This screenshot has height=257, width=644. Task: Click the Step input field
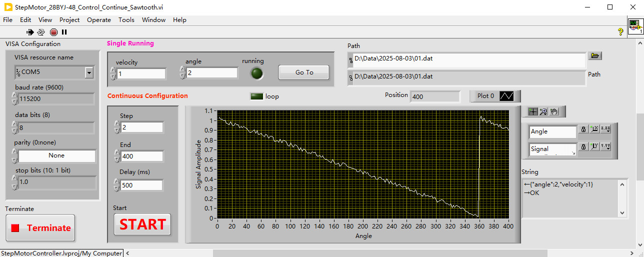[x=141, y=127]
